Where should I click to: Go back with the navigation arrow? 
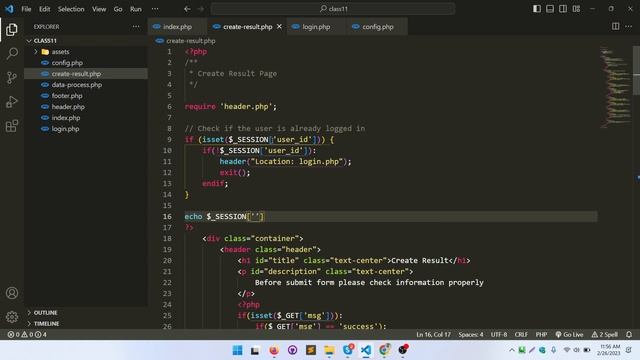(187, 9)
